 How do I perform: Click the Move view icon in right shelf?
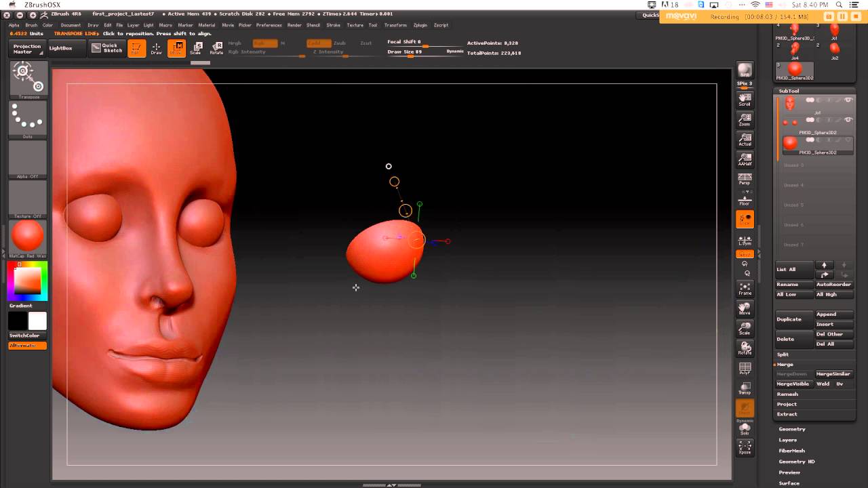tap(745, 308)
